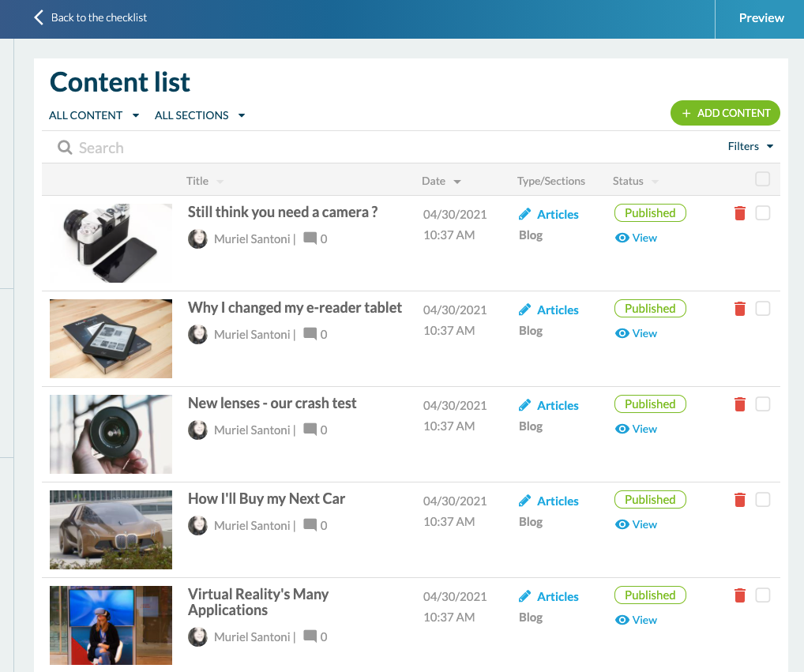The height and width of the screenshot is (672, 804).
Task: Click trash icon for 'New lenses - our crash test'
Action: (740, 404)
